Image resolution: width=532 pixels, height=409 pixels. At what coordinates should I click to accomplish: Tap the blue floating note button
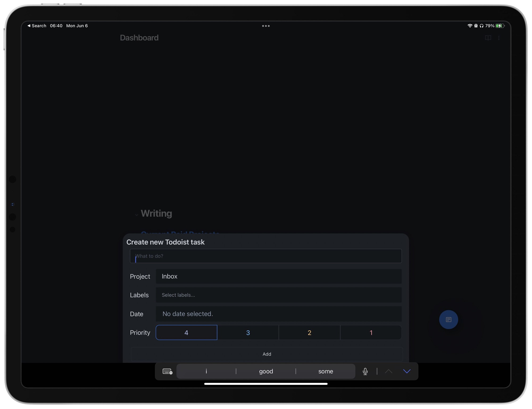tap(448, 319)
